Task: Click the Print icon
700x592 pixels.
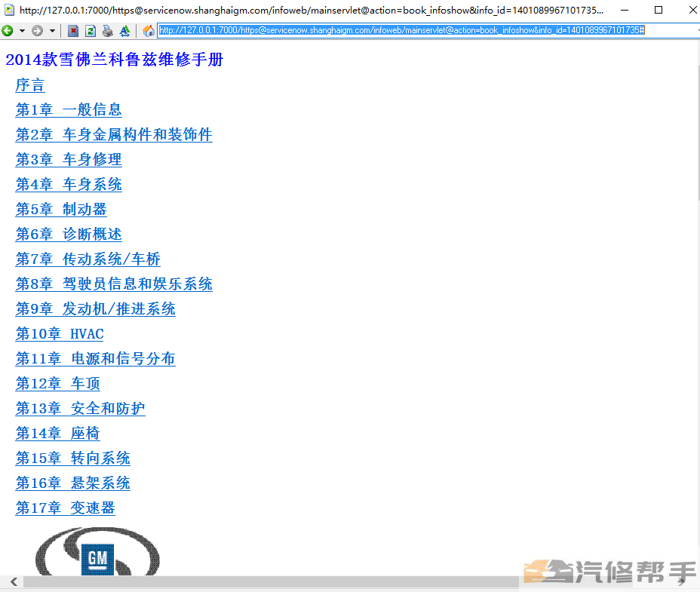Action: (108, 30)
